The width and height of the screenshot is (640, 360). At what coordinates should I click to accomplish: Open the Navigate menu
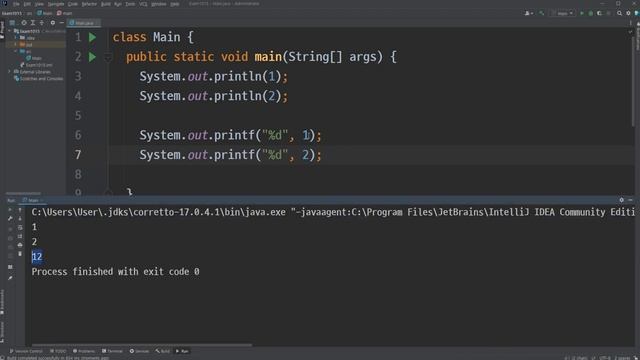point(56,4)
